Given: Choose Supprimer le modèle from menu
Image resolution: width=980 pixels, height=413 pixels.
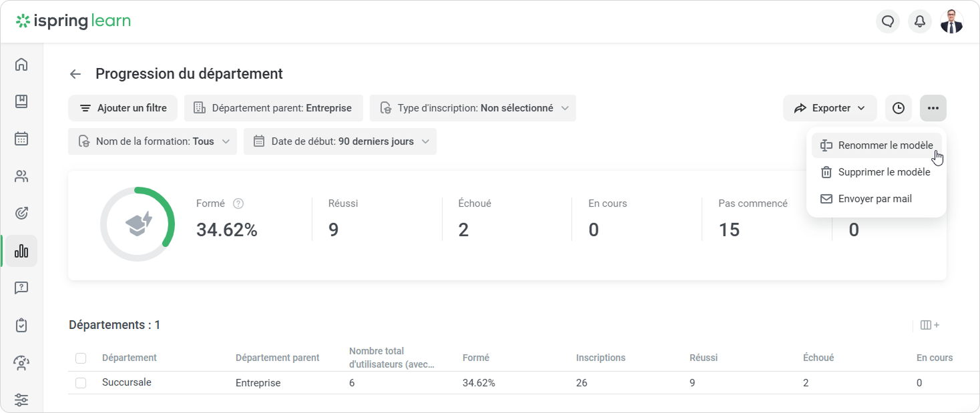Looking at the screenshot, I should point(876,172).
